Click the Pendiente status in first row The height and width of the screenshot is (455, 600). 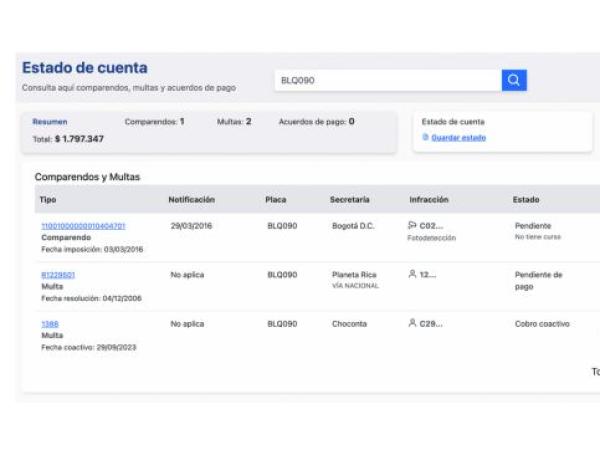click(533, 226)
